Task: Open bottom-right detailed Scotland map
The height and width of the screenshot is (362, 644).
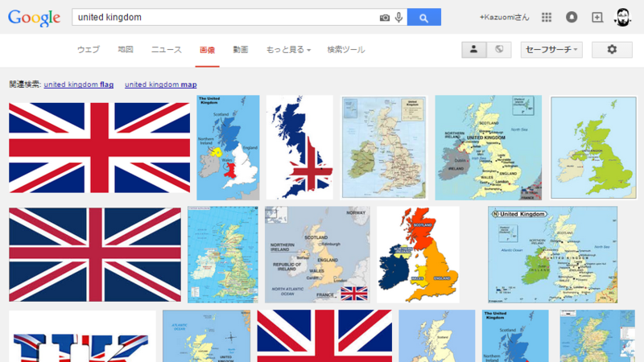Action: click(x=597, y=336)
